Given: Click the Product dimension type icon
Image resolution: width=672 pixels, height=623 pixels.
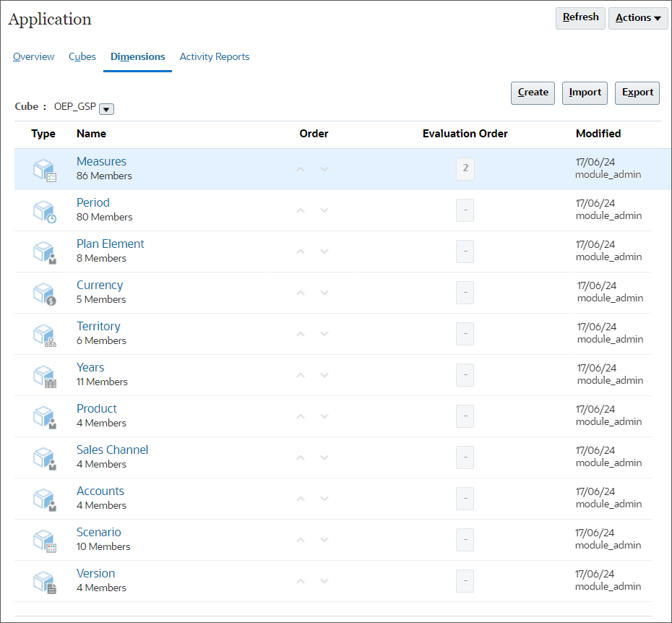Looking at the screenshot, I should pos(44,416).
